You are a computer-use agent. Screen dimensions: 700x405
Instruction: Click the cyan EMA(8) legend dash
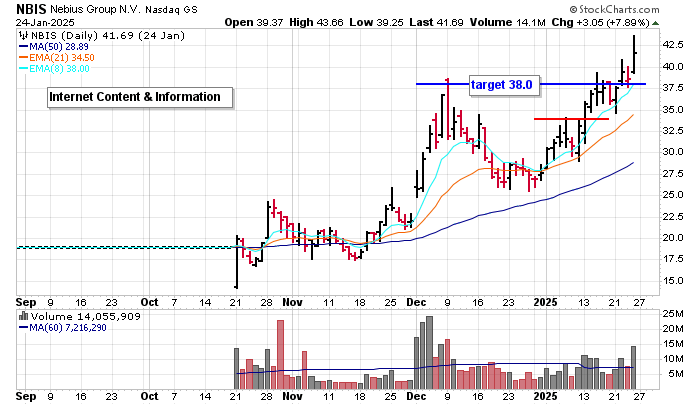coord(24,69)
